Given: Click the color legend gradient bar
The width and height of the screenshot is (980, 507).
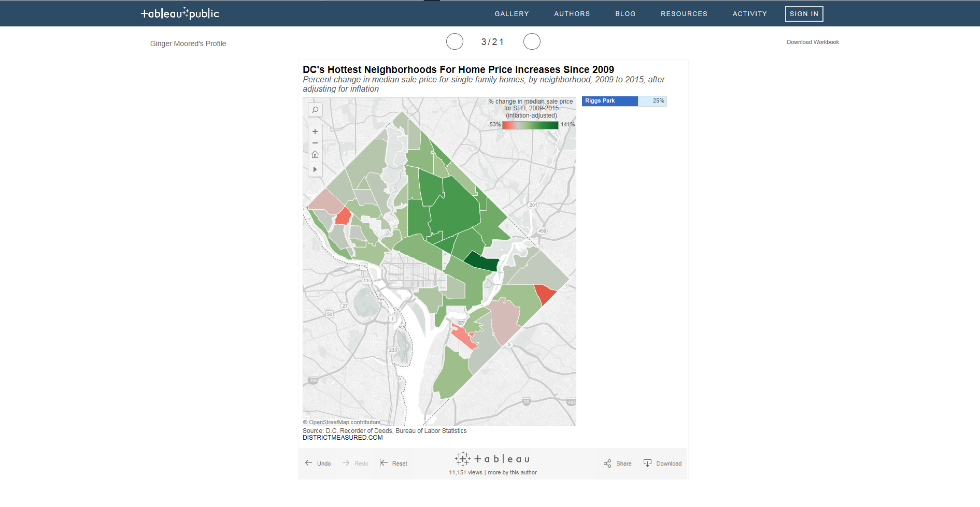Looking at the screenshot, I should coord(530,125).
